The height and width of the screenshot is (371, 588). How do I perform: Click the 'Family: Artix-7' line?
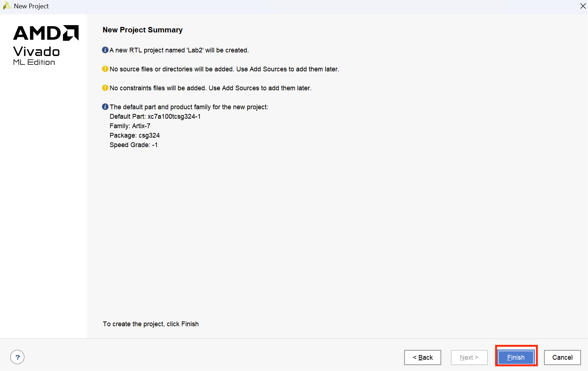pos(130,126)
